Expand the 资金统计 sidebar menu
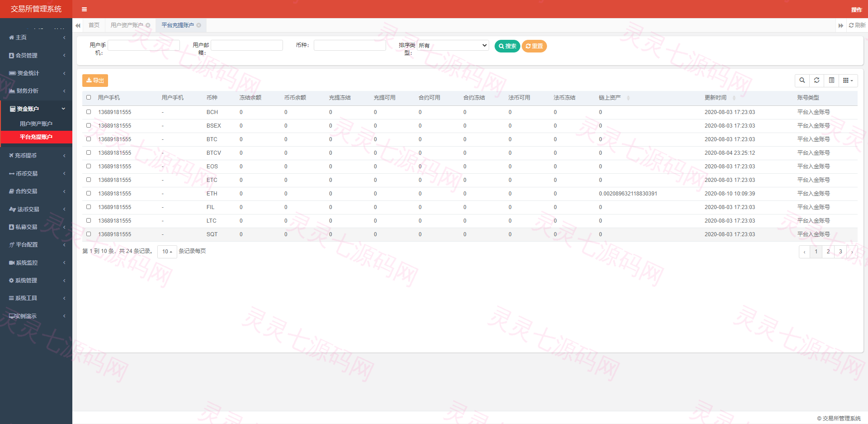 point(36,73)
